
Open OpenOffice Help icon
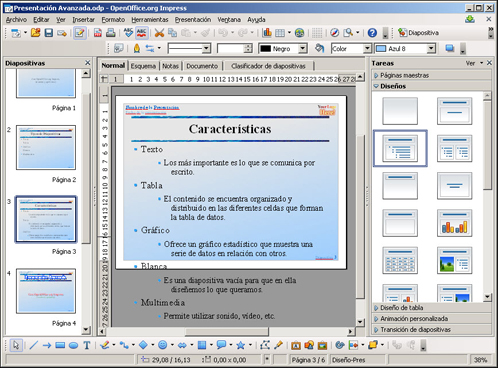(372, 33)
